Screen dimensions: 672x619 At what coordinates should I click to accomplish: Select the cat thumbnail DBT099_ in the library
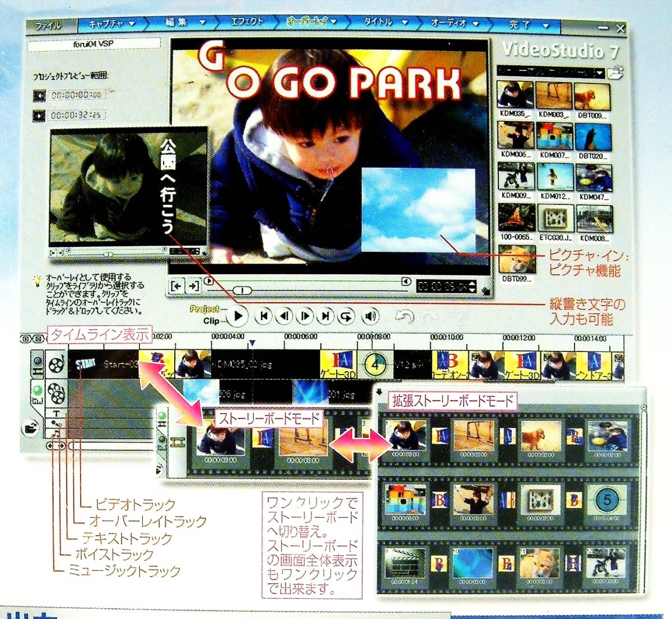click(x=517, y=260)
